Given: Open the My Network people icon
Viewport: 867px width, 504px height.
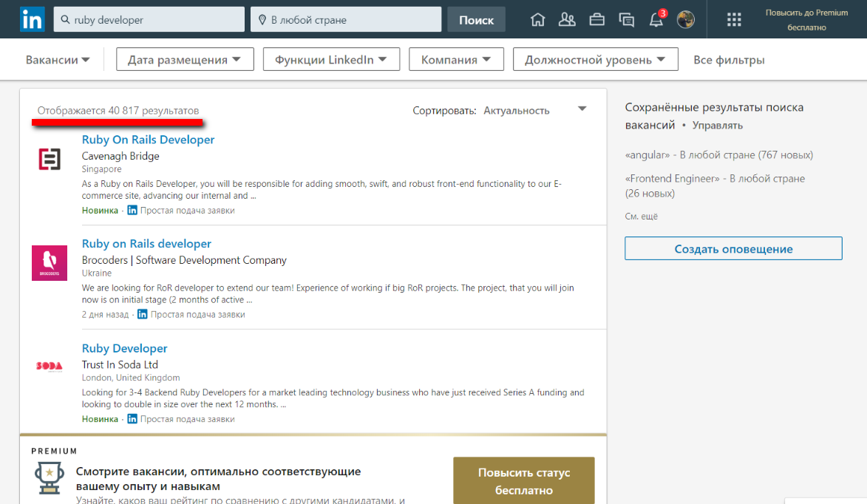Looking at the screenshot, I should coord(567,20).
